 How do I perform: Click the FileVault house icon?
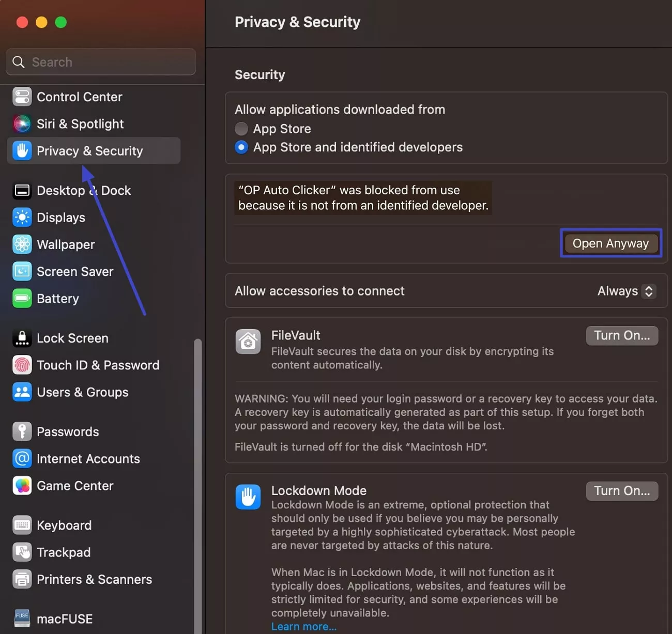point(248,342)
